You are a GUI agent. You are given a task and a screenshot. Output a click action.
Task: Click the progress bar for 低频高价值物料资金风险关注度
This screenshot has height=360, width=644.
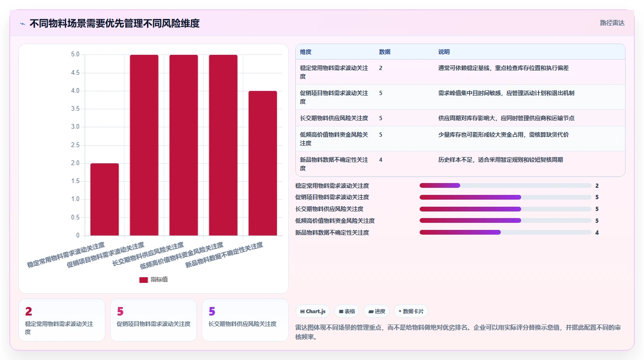[506, 220]
